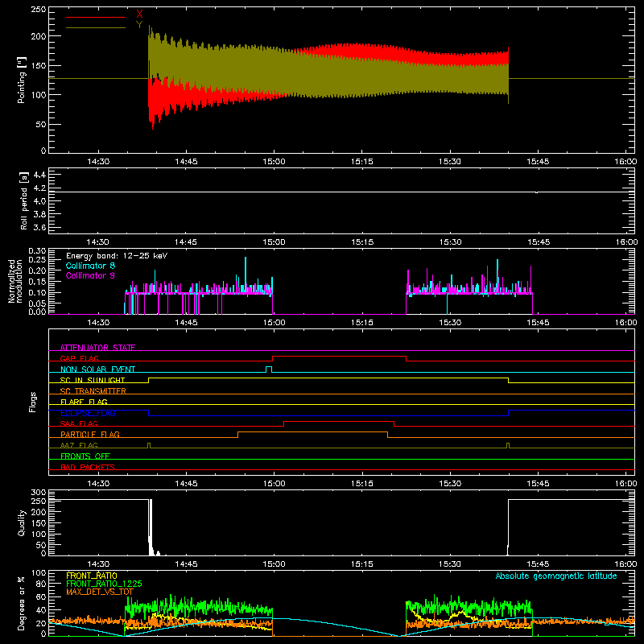Select the SAA_FLAG label
The height and width of the screenshot is (644, 644).
click(79, 423)
